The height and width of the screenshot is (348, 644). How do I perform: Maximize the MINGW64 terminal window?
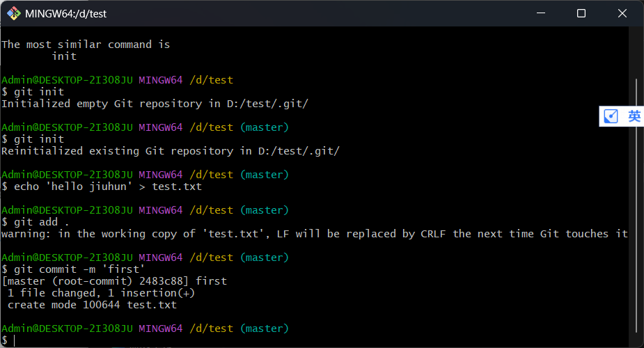click(581, 13)
